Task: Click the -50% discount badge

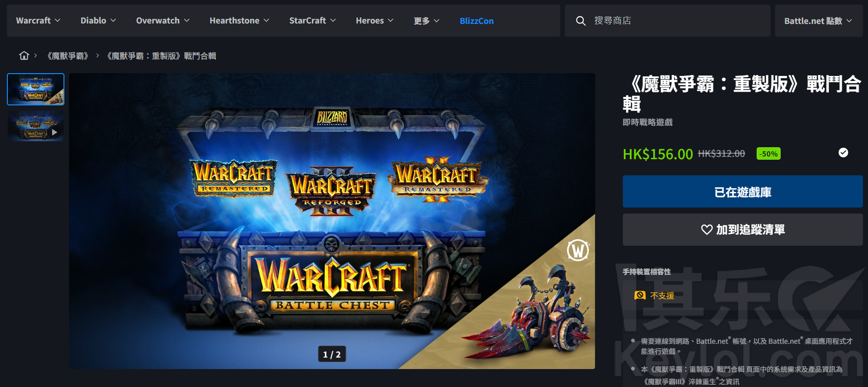Action: pos(769,154)
